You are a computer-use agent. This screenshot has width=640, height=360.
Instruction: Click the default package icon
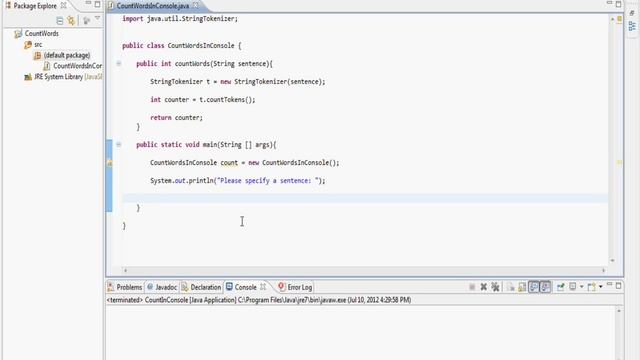click(38, 55)
